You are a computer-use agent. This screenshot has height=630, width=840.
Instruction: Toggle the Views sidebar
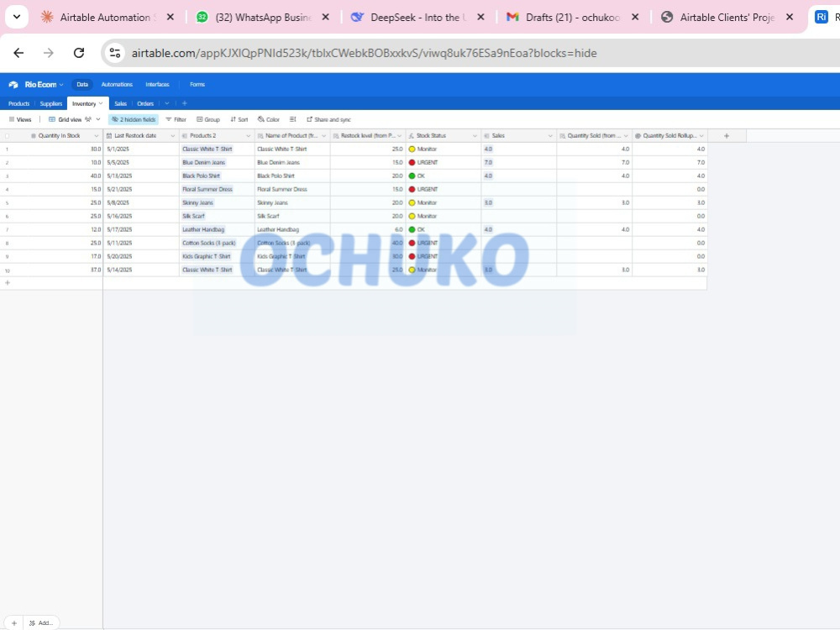tap(20, 119)
